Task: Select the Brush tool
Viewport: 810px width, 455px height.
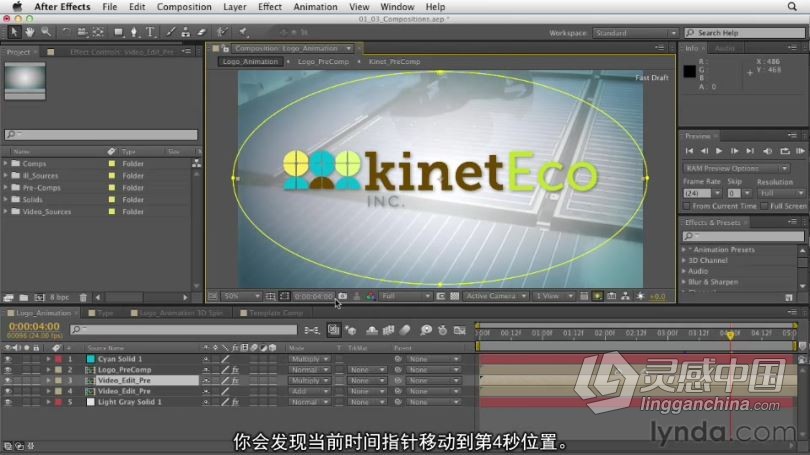Action: [x=170, y=32]
